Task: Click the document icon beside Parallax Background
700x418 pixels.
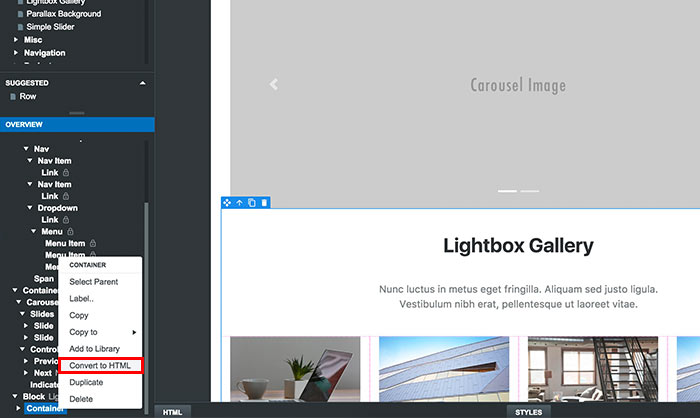Action: 20,14
